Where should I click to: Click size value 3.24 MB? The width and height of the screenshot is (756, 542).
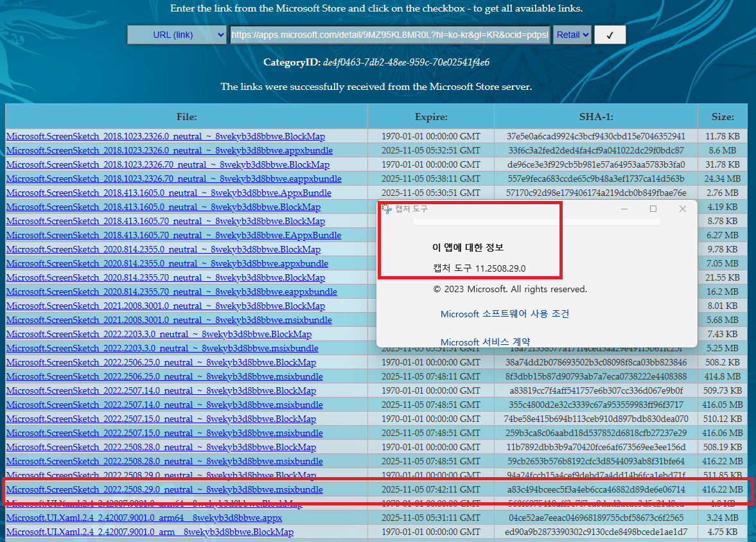point(723,518)
